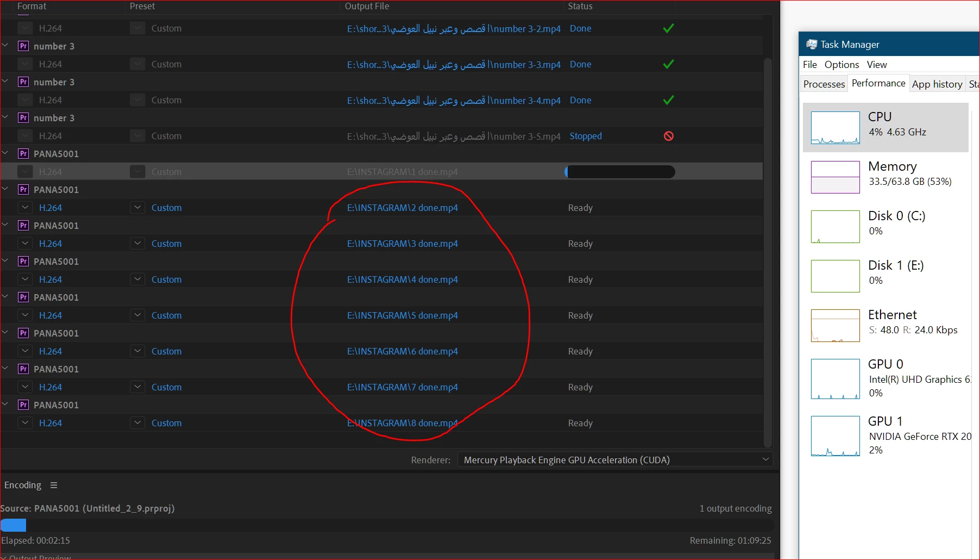
Task: Click the Remaining: 01:09:25 time text
Action: (731, 540)
